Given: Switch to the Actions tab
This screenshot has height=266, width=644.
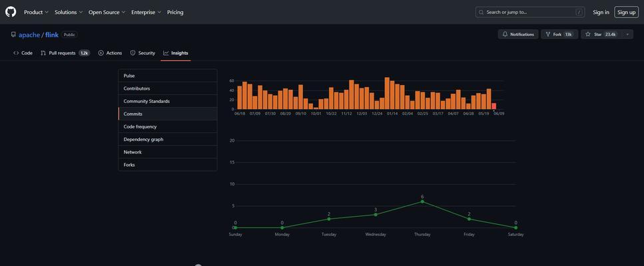Looking at the screenshot, I should pos(110,53).
